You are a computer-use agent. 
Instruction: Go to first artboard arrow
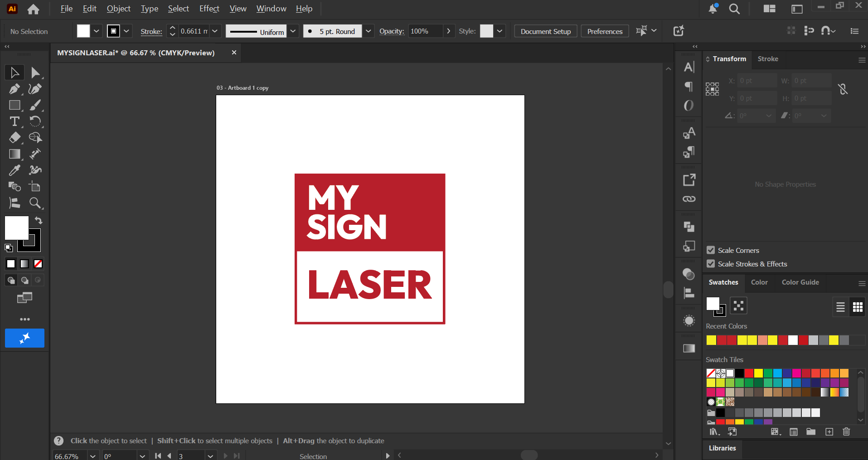(158, 456)
